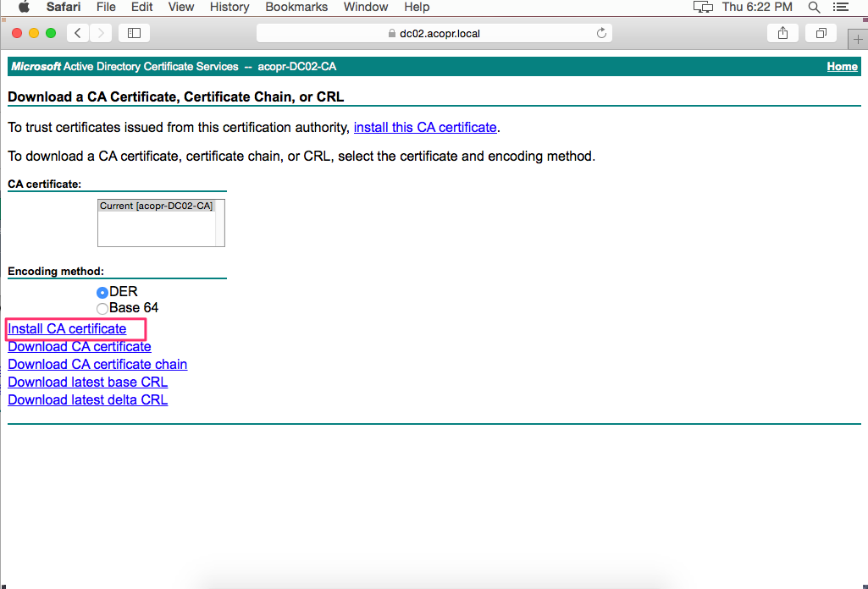Go back with Safari's back arrow
The image size is (868, 589).
tap(78, 33)
